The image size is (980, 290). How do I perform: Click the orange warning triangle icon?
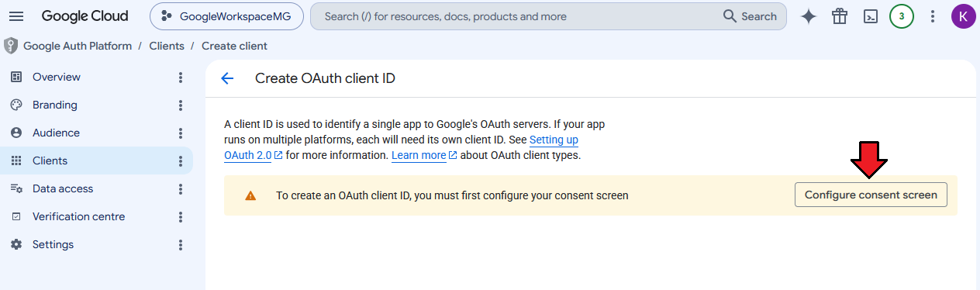(250, 195)
